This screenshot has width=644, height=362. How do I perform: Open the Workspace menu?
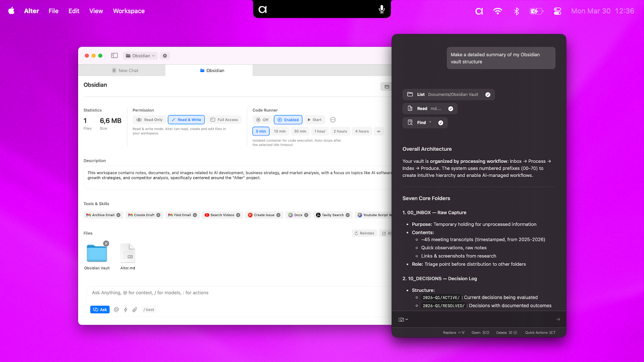128,11
